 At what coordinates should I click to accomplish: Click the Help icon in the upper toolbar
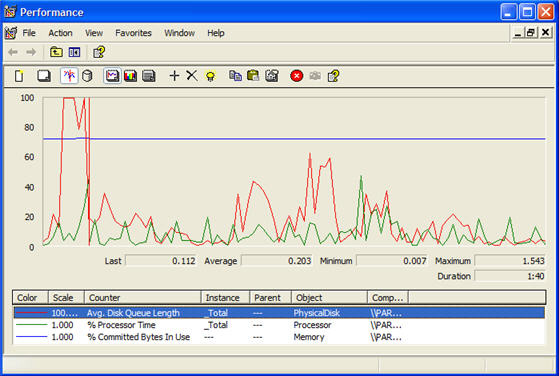point(99,52)
